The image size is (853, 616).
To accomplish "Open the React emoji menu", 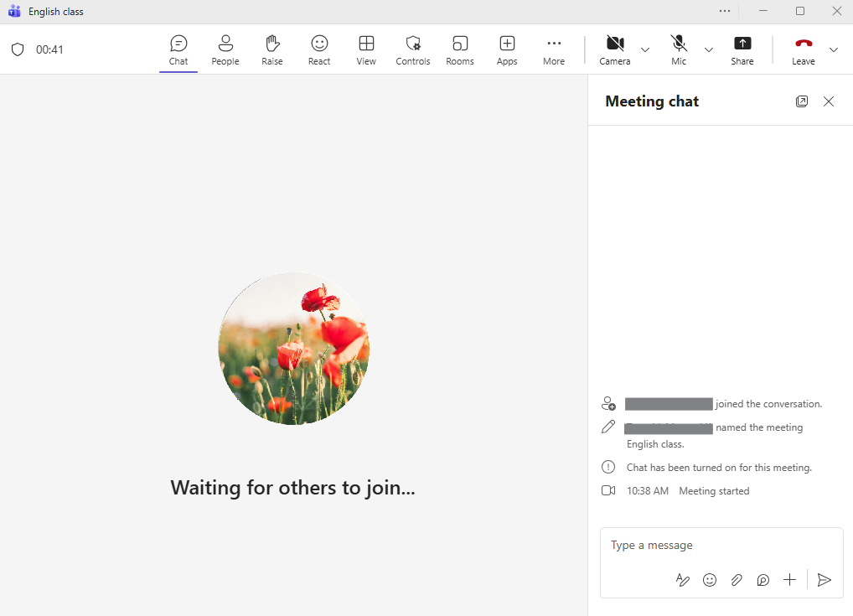I will 319,50.
